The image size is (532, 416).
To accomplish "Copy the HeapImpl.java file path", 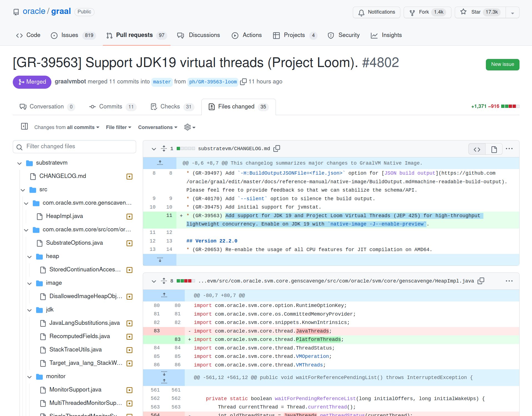I will coord(481,281).
